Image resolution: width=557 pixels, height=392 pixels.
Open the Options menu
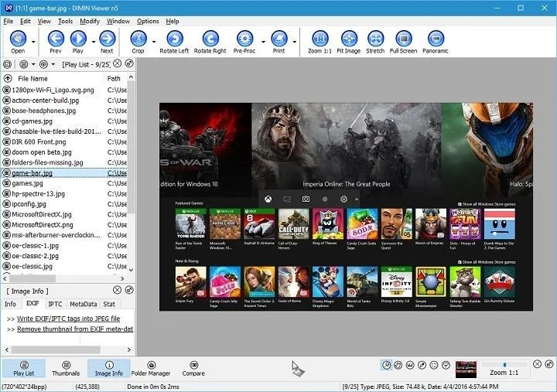[x=148, y=22]
